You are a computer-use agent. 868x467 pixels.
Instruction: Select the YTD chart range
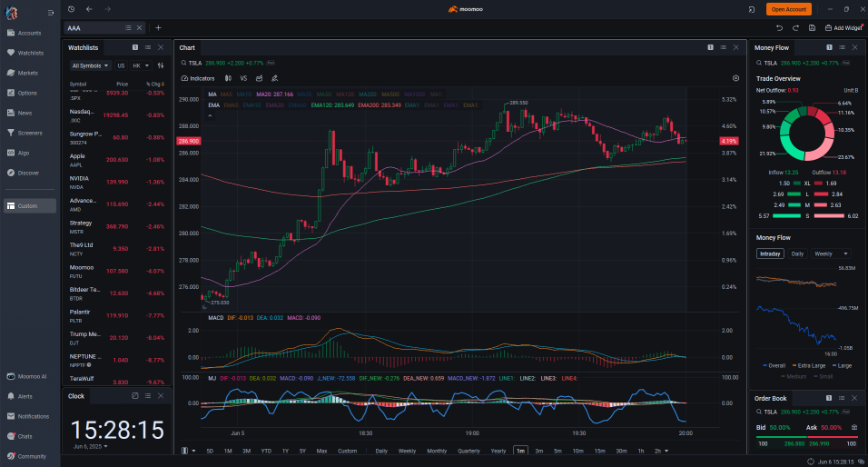point(266,451)
